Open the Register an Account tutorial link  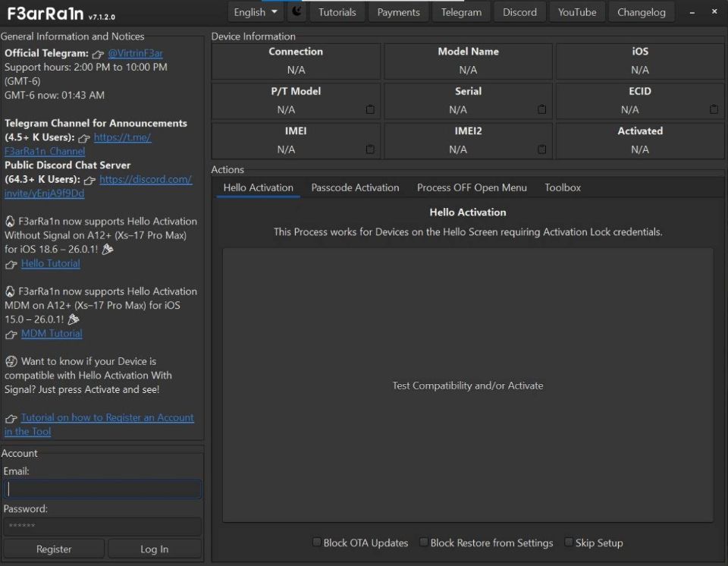pos(99,424)
